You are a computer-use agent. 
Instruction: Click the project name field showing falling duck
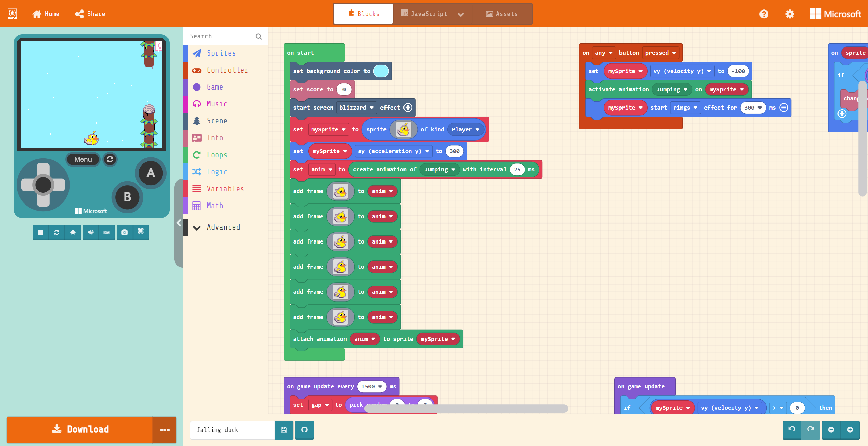click(x=232, y=430)
